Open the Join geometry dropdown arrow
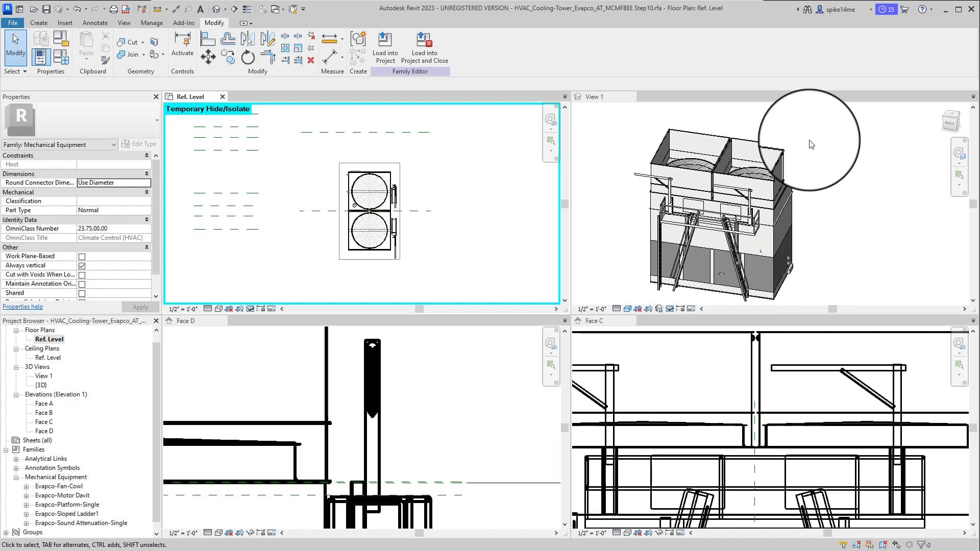Viewport: 980px width, 551px height. pos(143,55)
